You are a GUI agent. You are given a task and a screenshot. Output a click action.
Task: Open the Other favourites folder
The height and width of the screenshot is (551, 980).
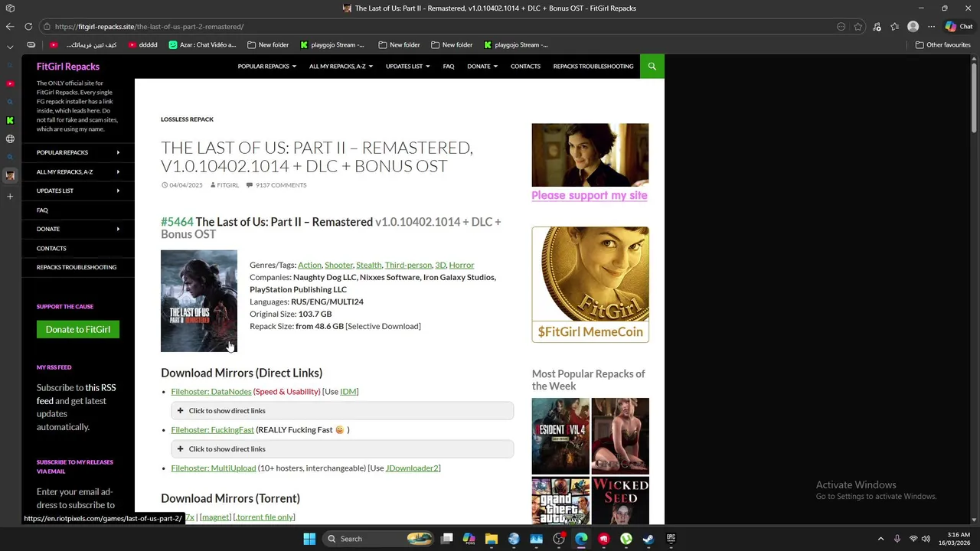coord(942,44)
